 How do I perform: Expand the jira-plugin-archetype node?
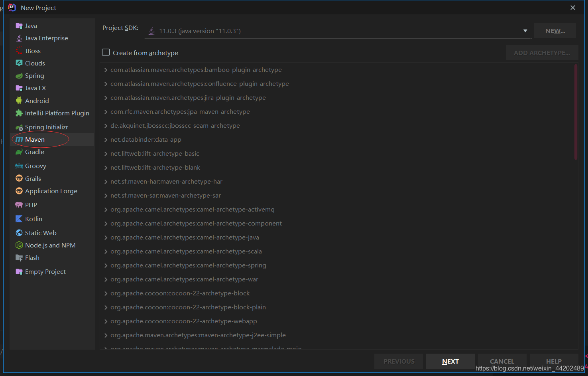point(106,98)
